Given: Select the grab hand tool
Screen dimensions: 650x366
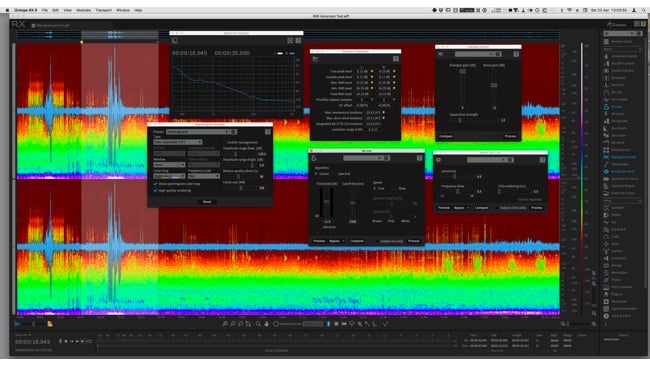Looking at the screenshot, I should 266,324.
